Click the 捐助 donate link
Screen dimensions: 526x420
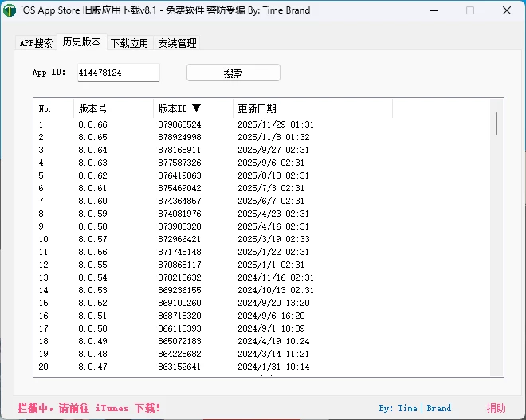pyautogui.click(x=496, y=408)
